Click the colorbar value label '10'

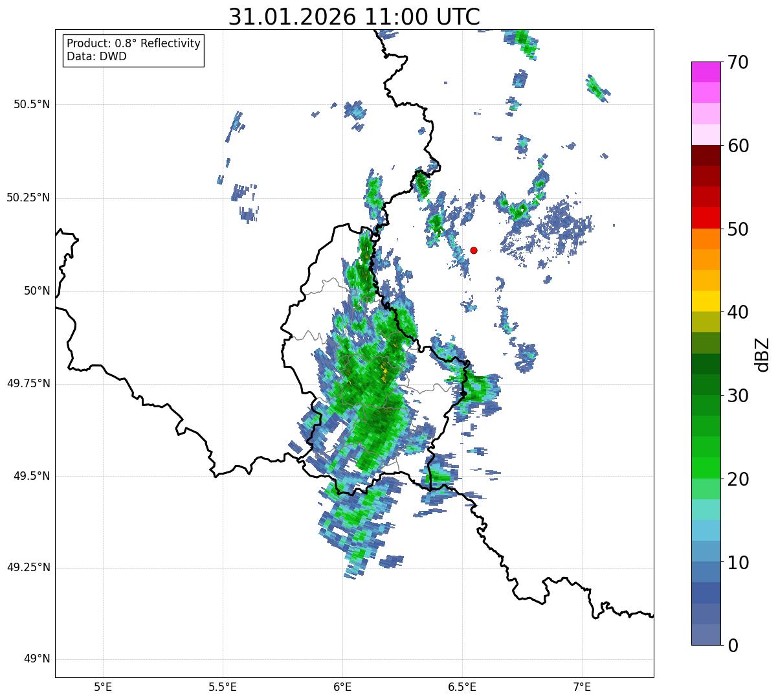click(x=737, y=562)
